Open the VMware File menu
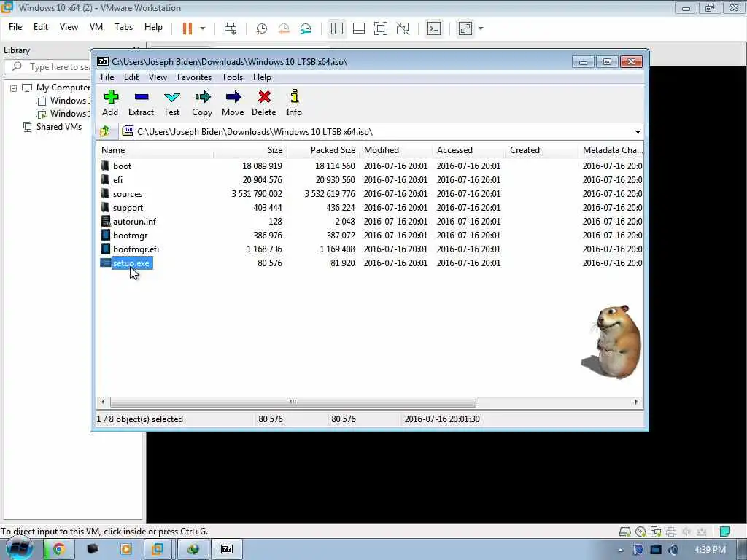The height and width of the screenshot is (560, 747). tap(15, 27)
